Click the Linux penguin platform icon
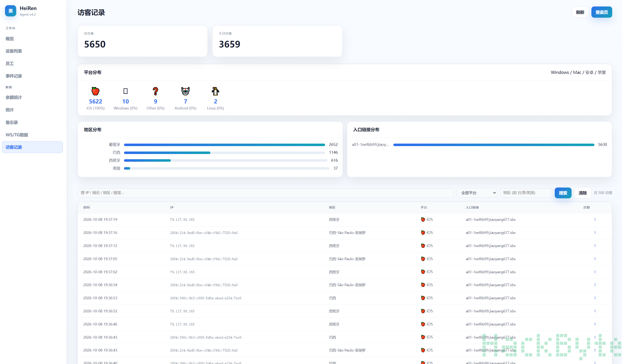622x364 pixels. click(215, 91)
